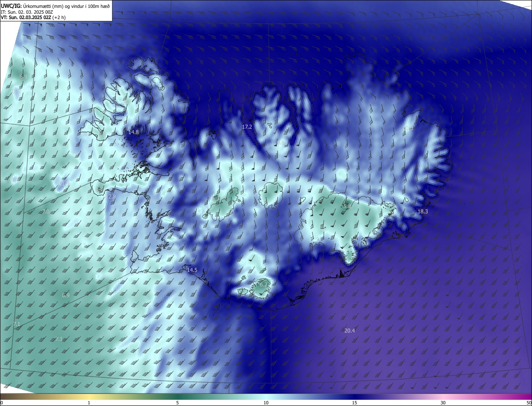Click the color scale tick labeled 0
The image size is (532, 406).
pyautogui.click(x=2, y=403)
